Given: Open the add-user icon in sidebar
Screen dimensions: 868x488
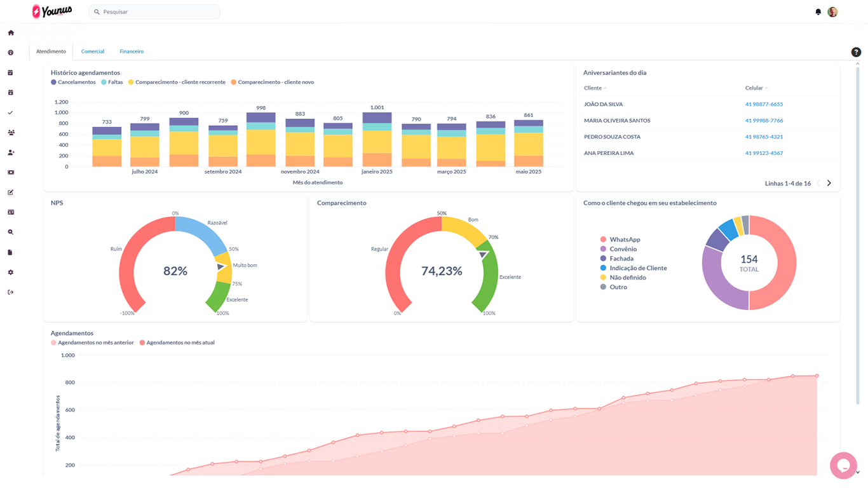Looking at the screenshot, I should point(11,152).
